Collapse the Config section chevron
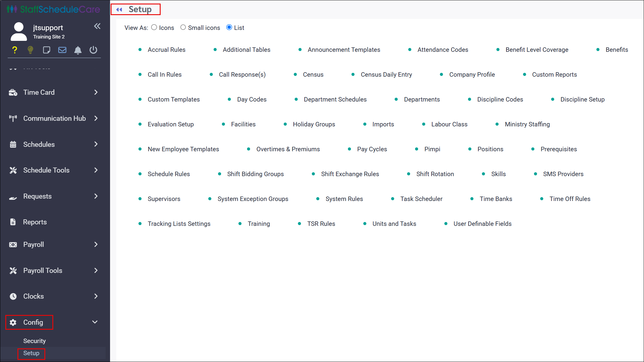 95,322
